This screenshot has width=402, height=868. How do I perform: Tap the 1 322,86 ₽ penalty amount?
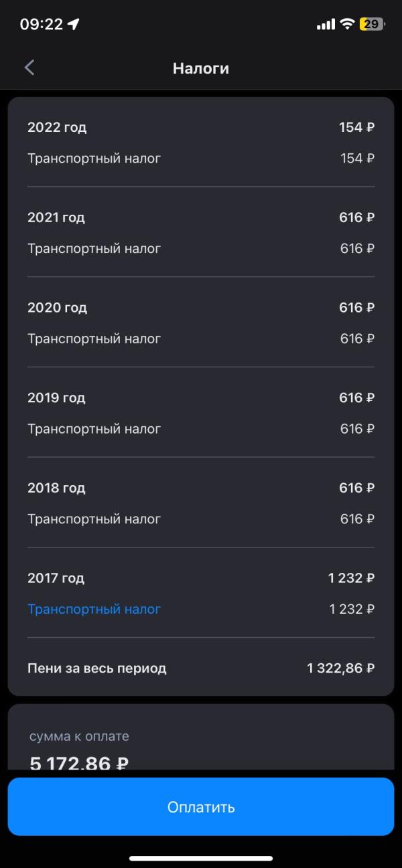[340, 668]
